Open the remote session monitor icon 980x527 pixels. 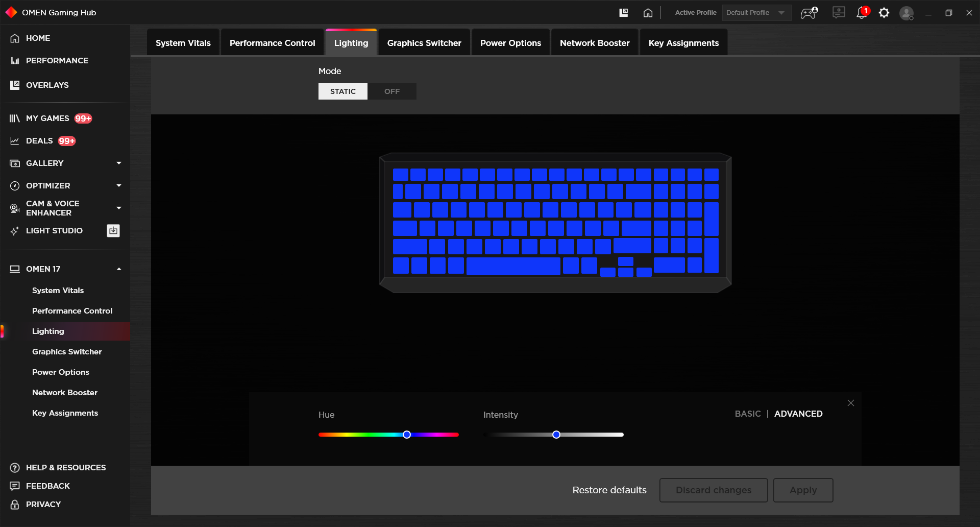click(839, 12)
